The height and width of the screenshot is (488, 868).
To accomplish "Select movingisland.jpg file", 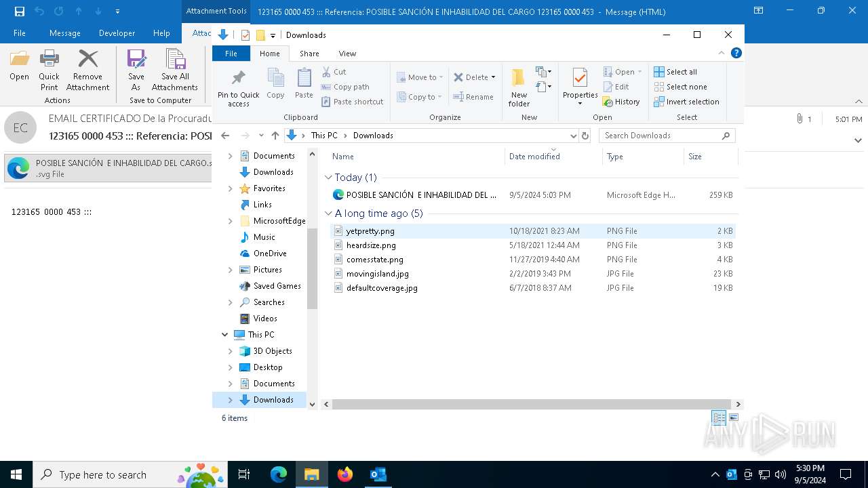I will pyautogui.click(x=532, y=274).
